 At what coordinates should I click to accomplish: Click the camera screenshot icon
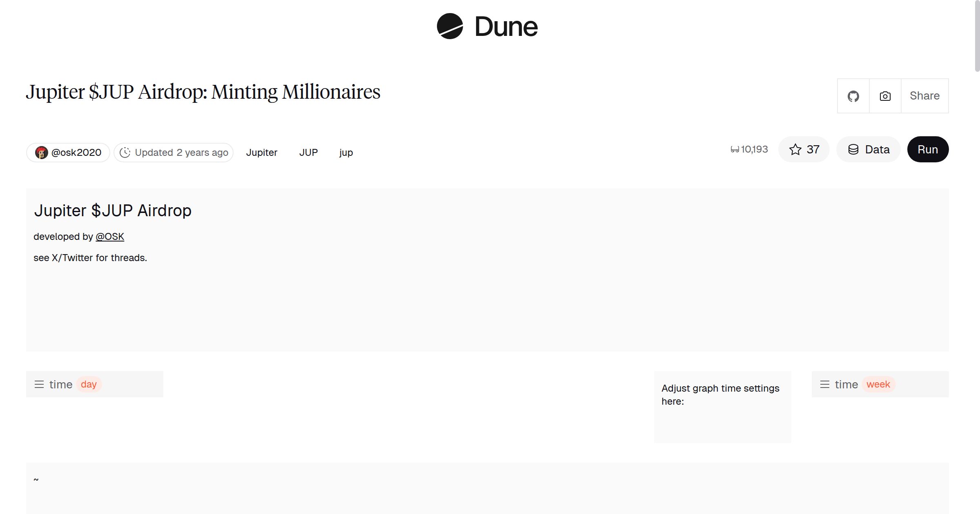[x=884, y=96]
